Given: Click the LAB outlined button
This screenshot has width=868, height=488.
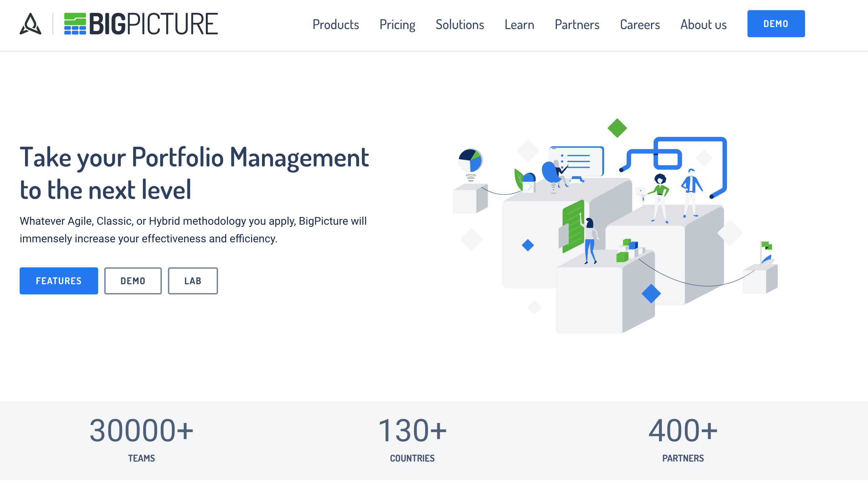Looking at the screenshot, I should point(192,281).
